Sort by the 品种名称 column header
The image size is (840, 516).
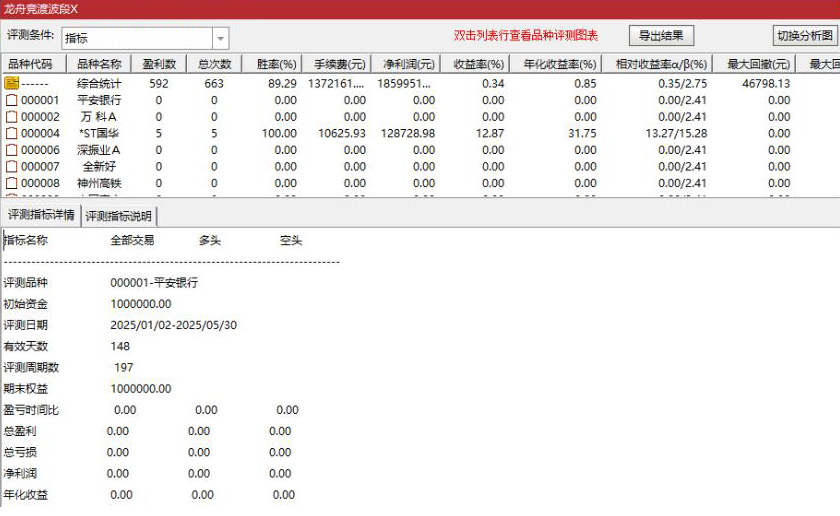click(x=99, y=64)
